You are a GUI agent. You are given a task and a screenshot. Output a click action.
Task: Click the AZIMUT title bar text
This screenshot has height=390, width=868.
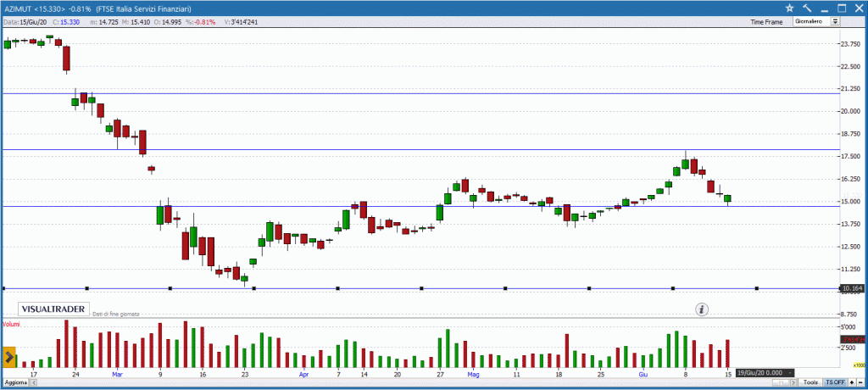(97, 8)
